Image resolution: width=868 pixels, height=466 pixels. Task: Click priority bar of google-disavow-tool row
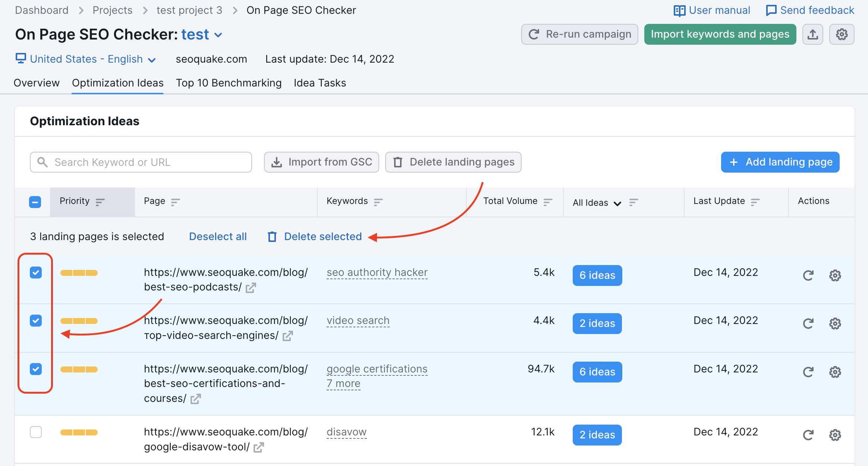click(x=79, y=432)
